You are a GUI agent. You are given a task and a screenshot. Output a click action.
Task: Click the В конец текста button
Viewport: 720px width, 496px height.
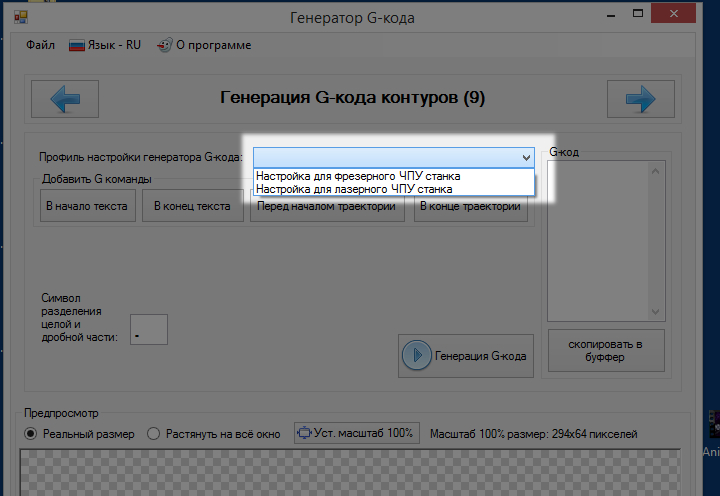pyautogui.click(x=193, y=206)
